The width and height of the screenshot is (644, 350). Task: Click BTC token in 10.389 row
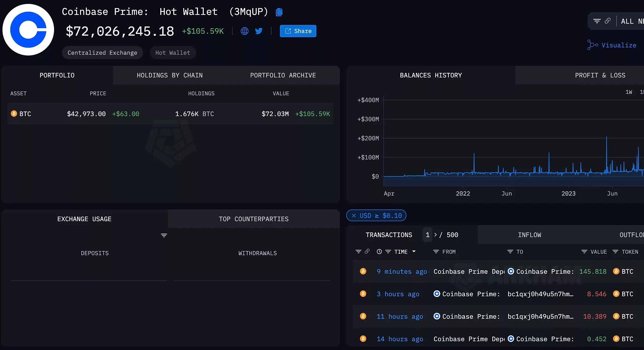pyautogui.click(x=623, y=316)
